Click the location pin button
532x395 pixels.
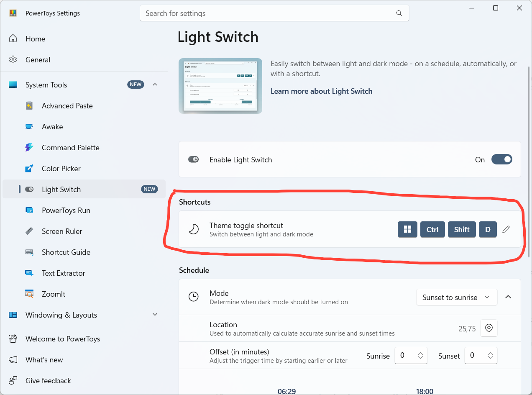point(489,328)
